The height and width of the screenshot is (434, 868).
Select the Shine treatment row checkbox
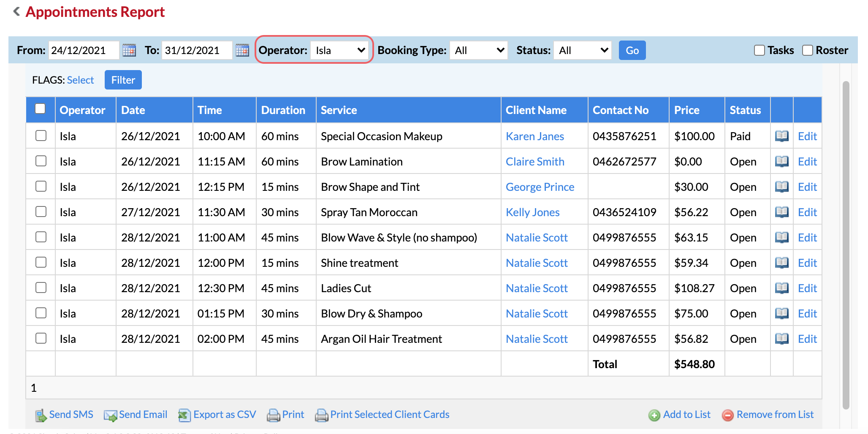click(x=41, y=262)
